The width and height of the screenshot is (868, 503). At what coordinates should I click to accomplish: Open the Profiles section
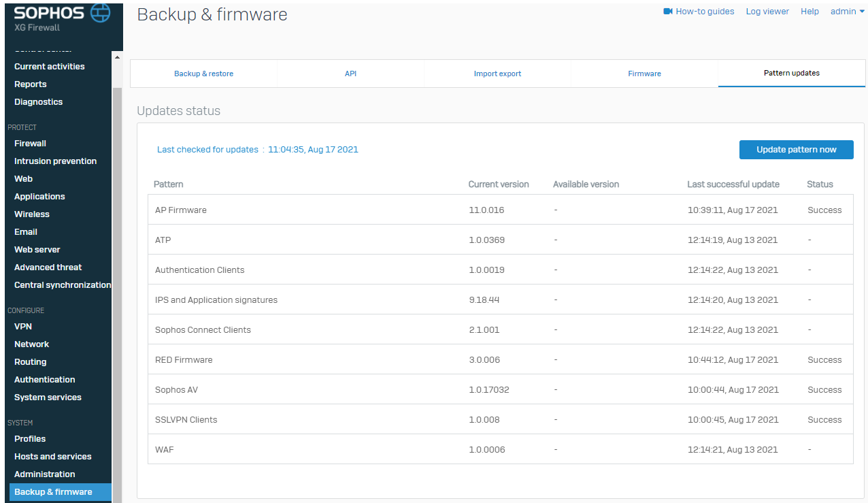30,439
